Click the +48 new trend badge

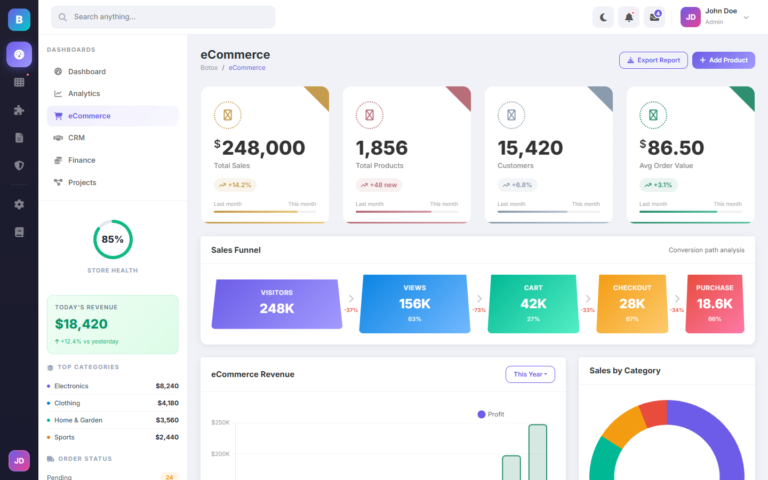379,185
